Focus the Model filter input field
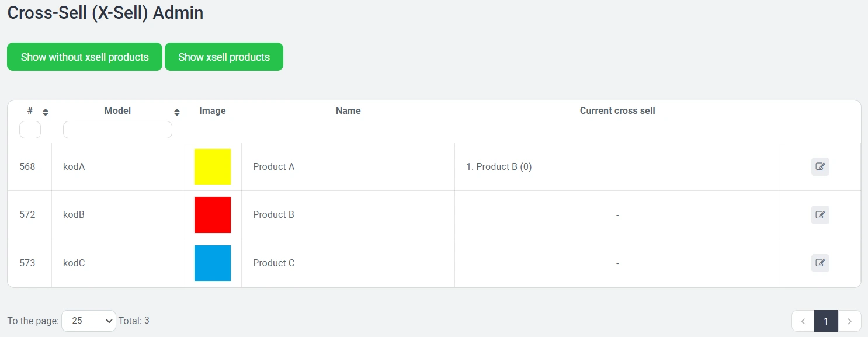This screenshot has width=868, height=337. pyautogui.click(x=117, y=130)
